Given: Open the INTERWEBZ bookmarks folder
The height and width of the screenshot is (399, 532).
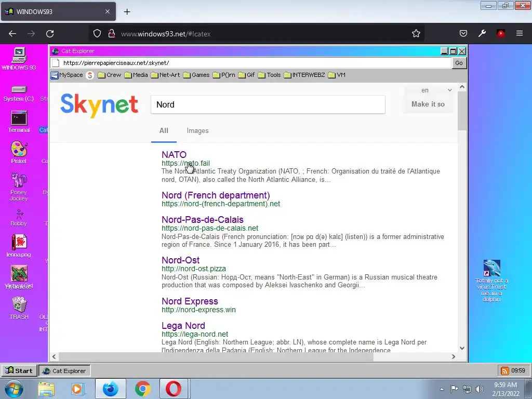Looking at the screenshot, I should [x=304, y=75].
